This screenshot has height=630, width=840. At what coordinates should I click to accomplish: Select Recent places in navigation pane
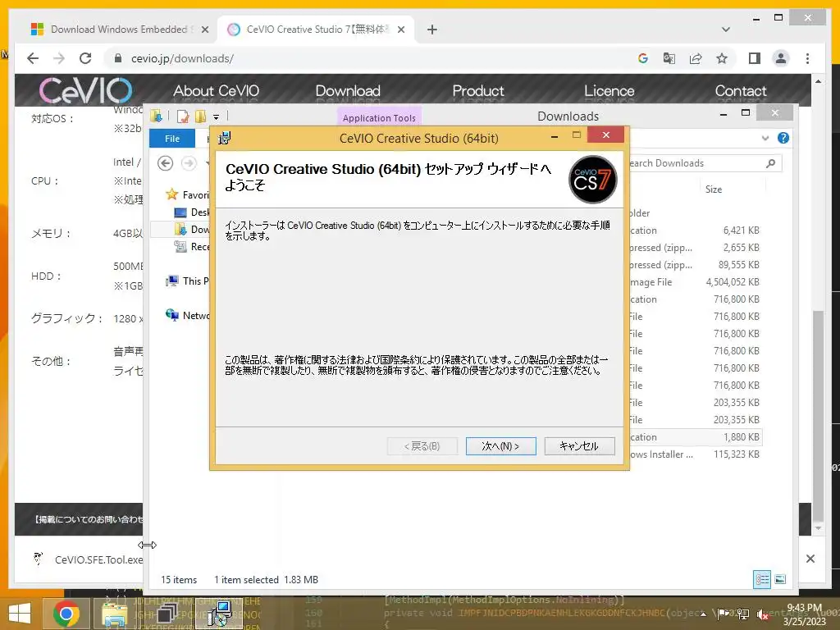coord(192,246)
